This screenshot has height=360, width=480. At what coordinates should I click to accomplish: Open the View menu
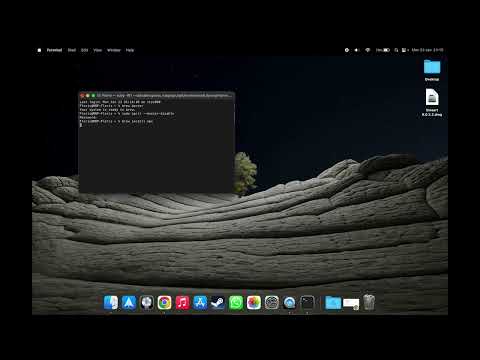pyautogui.click(x=97, y=50)
